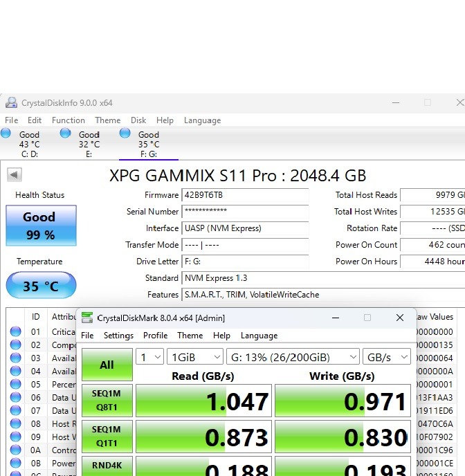Click the Transfer Mode field

click(245, 245)
